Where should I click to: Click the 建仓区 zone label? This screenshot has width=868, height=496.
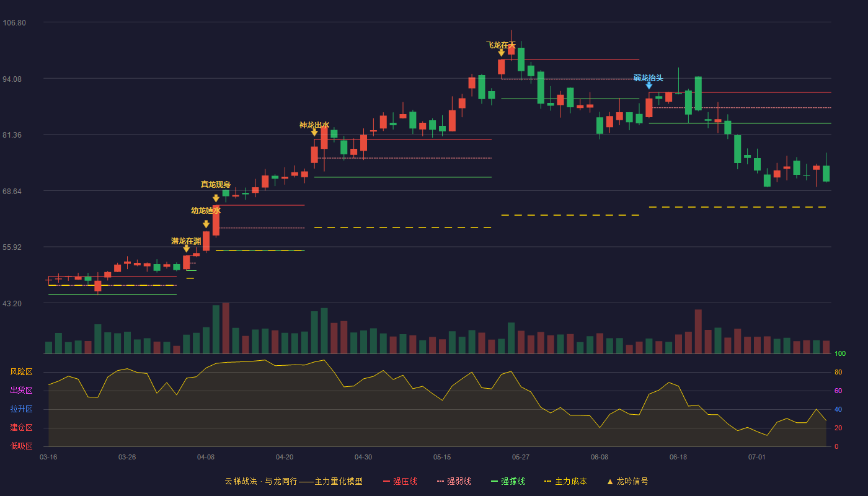pos(21,428)
